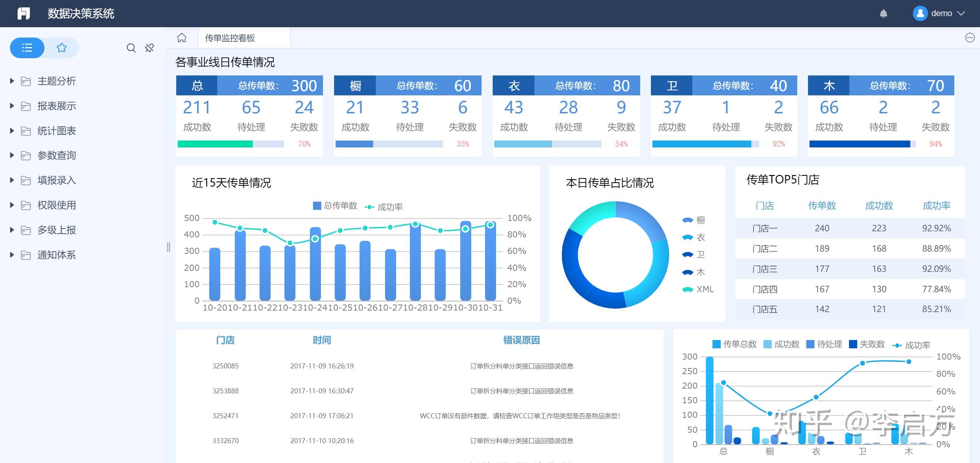
Task: Open the notification bell
Action: [x=883, y=14]
